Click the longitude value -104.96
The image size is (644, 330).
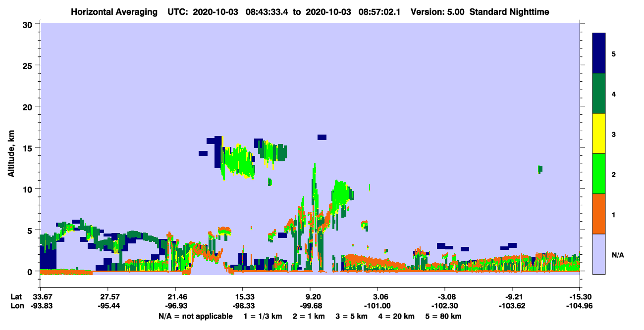point(580,306)
